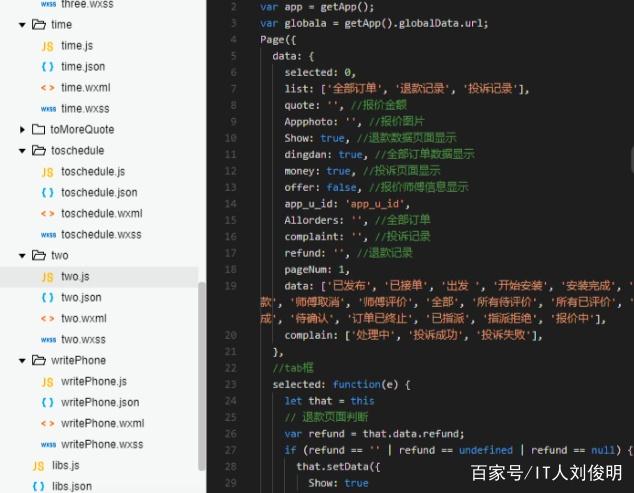Click the braces icon next to time.json
The height and width of the screenshot is (493, 634).
click(47, 67)
